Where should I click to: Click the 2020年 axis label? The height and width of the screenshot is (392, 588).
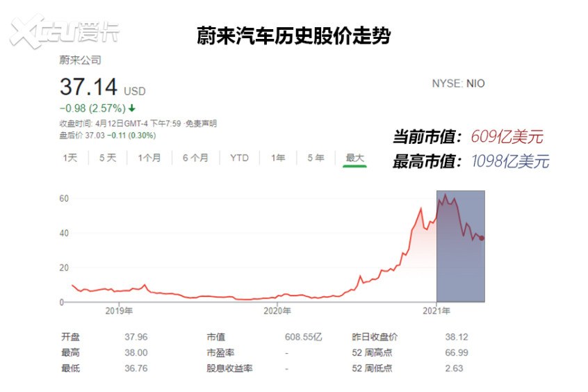[277, 311]
